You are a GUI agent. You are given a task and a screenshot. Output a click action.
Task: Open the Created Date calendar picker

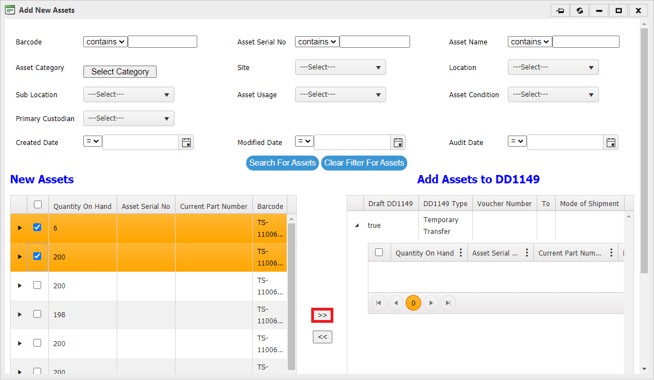(x=186, y=143)
